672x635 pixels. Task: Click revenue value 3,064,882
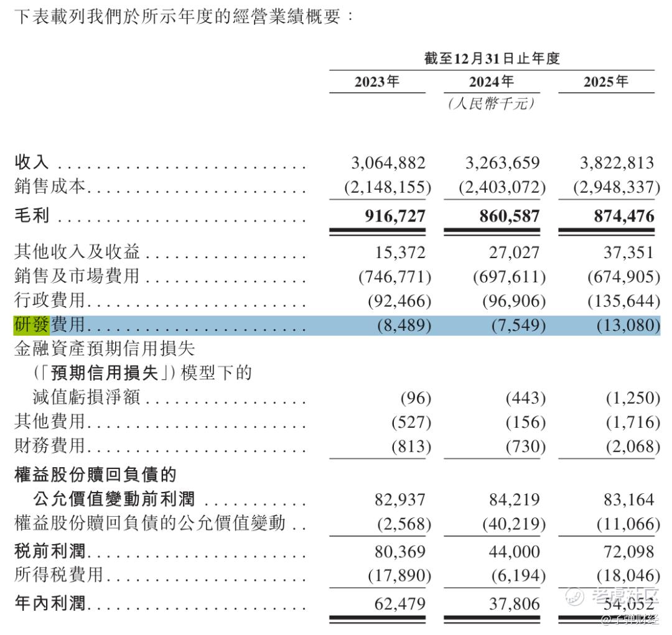tap(388, 163)
